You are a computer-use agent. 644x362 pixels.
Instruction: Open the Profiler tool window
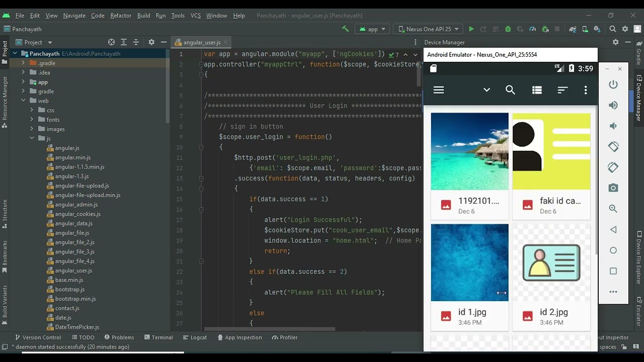coord(285,337)
